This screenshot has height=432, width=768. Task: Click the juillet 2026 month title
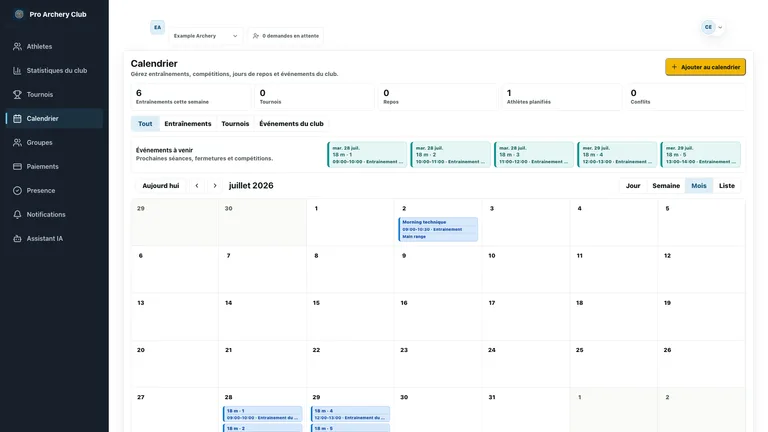point(251,186)
